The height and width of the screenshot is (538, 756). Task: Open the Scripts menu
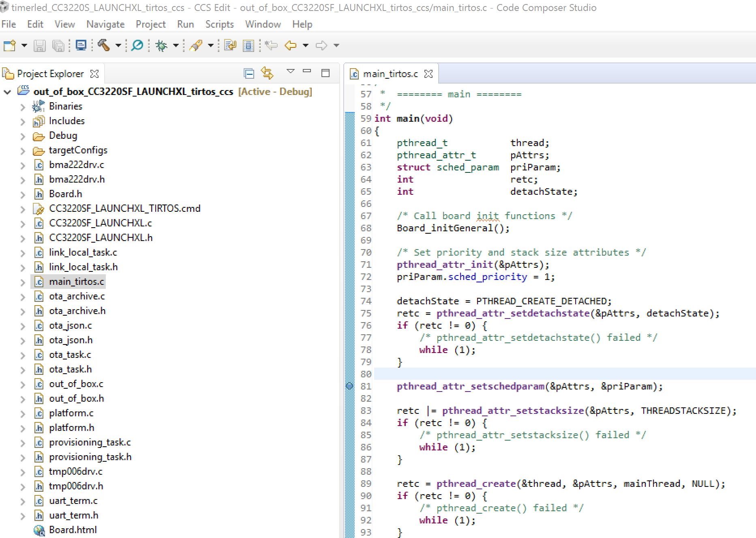point(220,24)
